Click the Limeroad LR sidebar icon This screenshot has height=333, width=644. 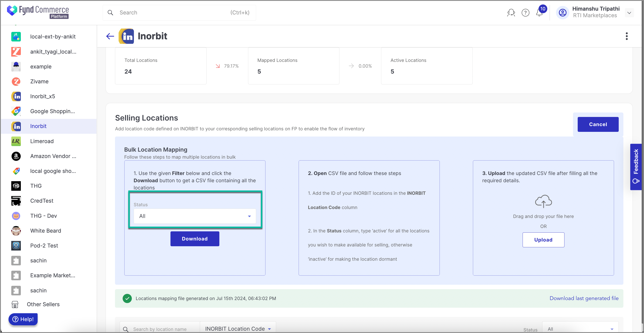[x=16, y=141]
